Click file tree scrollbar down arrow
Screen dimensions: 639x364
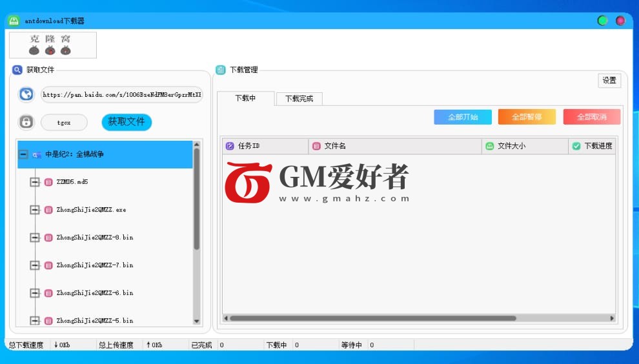tap(197, 321)
